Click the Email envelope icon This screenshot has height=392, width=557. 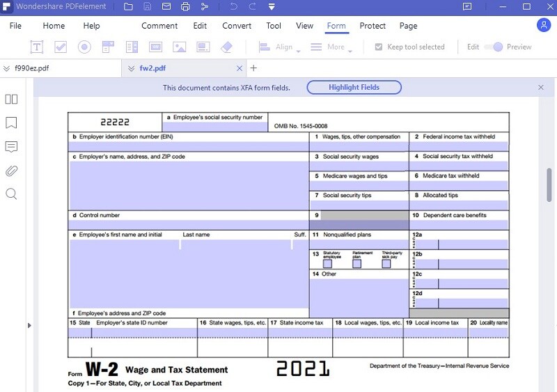[166, 6]
